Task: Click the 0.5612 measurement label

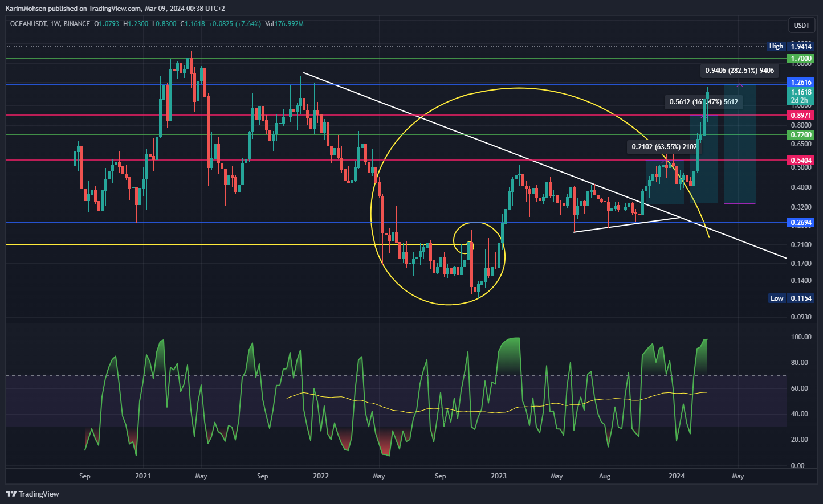Action: click(703, 102)
